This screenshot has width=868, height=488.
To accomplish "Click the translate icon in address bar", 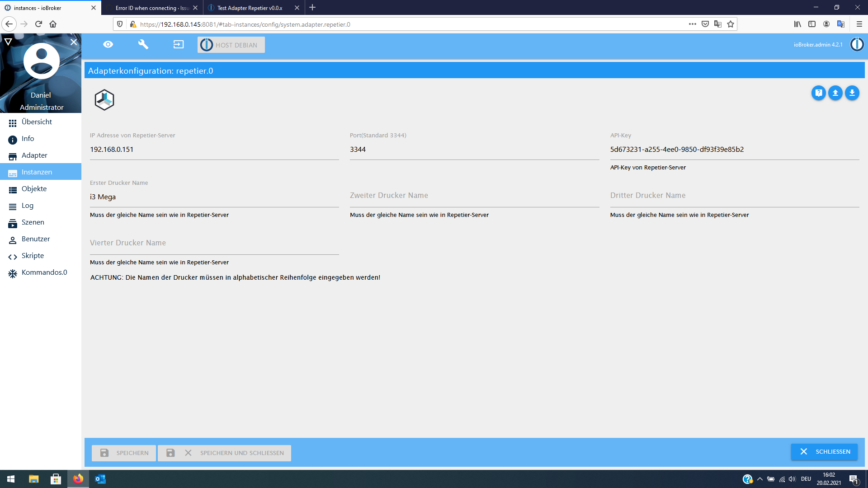I will pos(718,24).
